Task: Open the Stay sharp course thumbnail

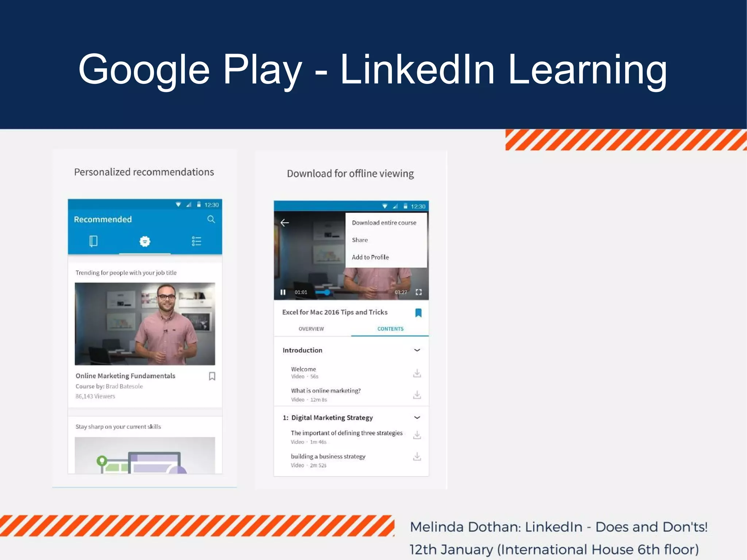Action: point(145,455)
